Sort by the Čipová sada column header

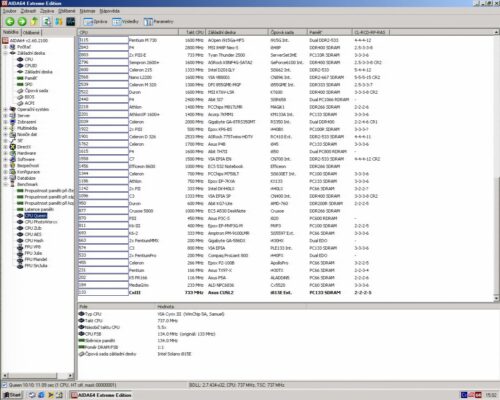point(288,32)
